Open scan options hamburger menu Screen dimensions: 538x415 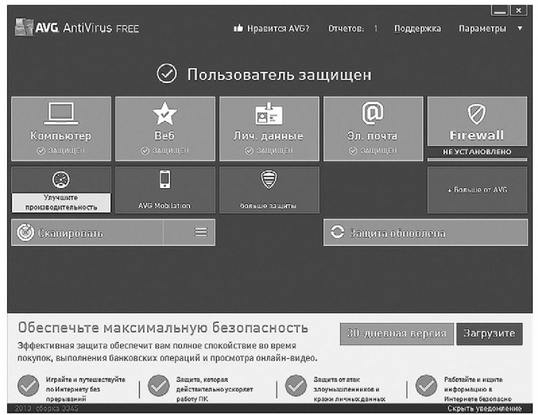[201, 232]
